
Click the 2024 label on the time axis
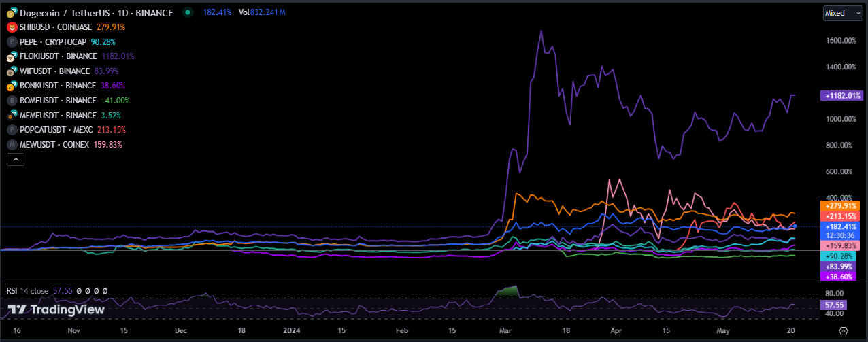pyautogui.click(x=293, y=330)
